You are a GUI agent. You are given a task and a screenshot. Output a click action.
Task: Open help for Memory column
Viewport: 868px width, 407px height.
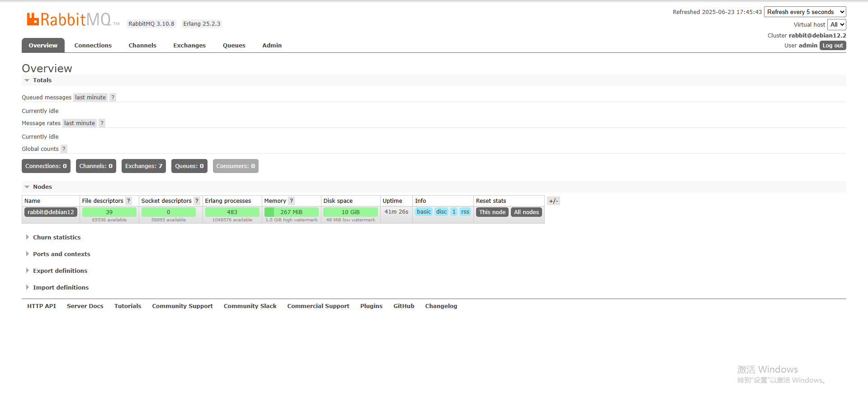292,201
